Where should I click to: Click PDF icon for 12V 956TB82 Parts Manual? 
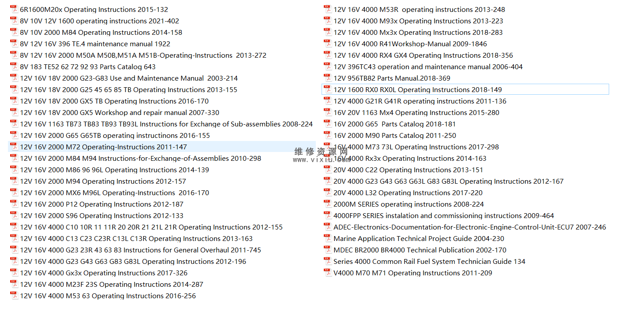point(327,78)
